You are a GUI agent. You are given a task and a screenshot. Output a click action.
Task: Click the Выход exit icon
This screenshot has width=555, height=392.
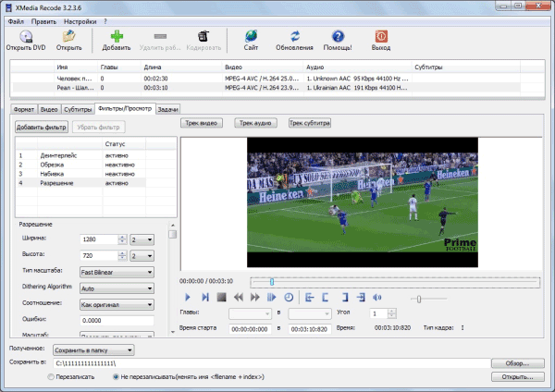pos(380,36)
